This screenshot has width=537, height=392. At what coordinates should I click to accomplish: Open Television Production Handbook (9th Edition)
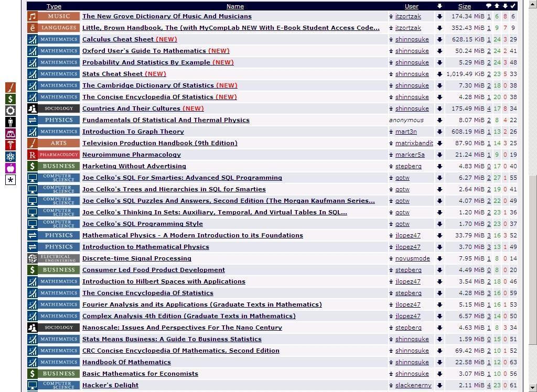[x=159, y=143]
